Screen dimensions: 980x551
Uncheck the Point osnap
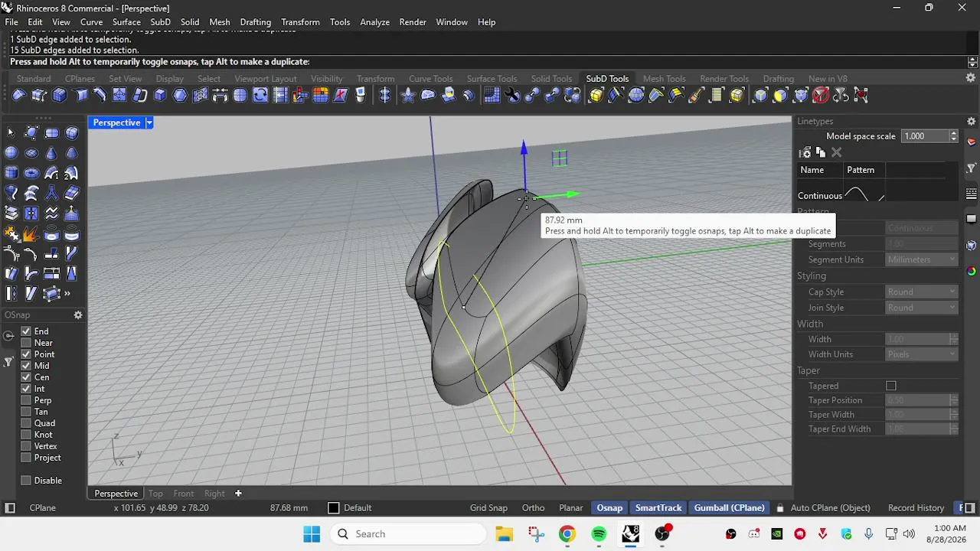tap(26, 354)
